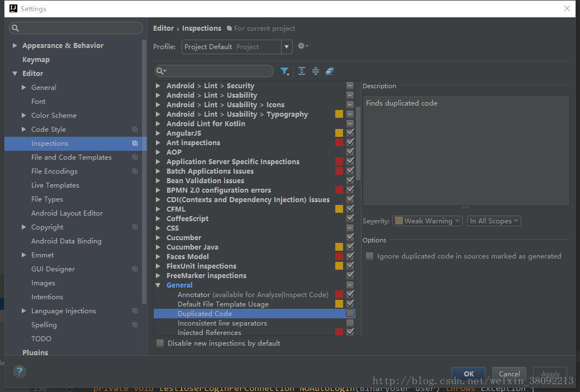Uncheck the Cucumber Java checkbox
Image resolution: width=580 pixels, height=392 pixels.
pyautogui.click(x=350, y=247)
